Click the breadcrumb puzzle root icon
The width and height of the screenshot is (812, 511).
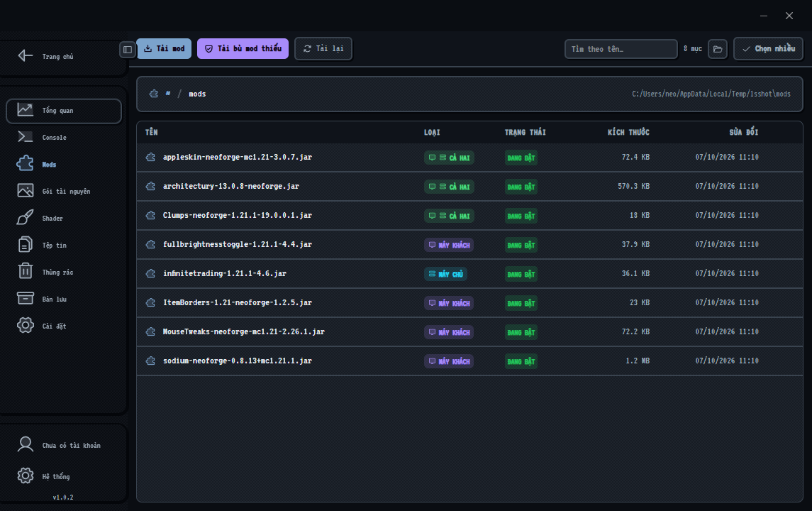point(154,94)
